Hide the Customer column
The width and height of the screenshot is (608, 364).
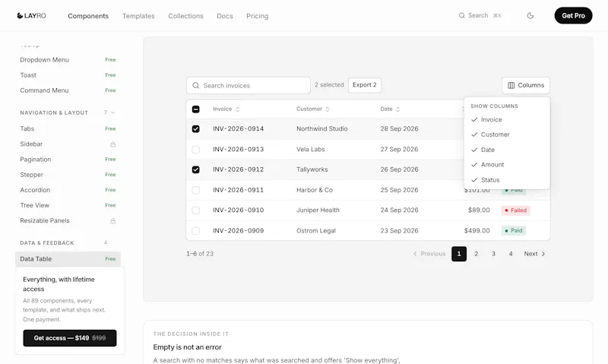pos(507,135)
